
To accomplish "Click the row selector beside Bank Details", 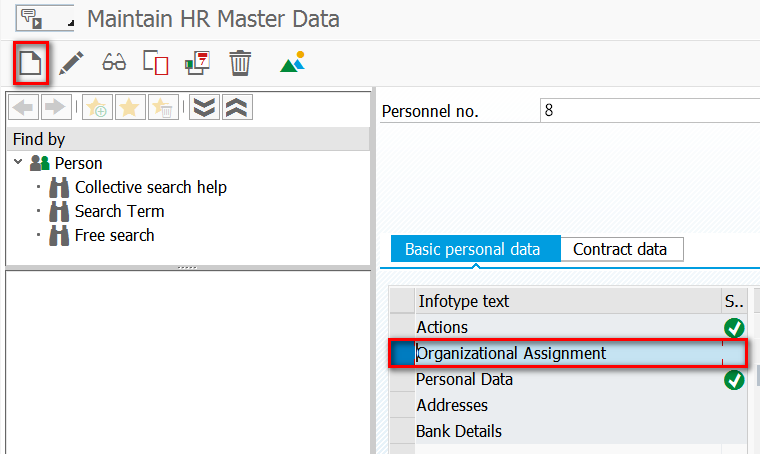I will click(402, 431).
